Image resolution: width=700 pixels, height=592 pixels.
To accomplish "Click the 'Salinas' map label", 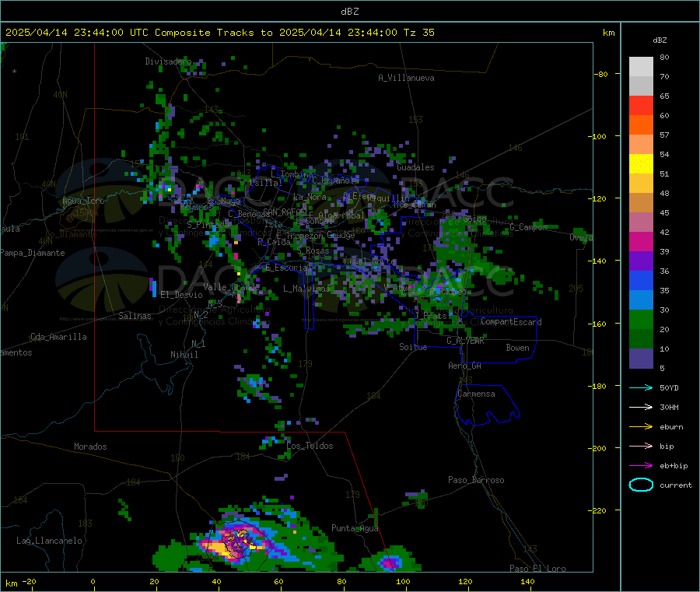I will click(135, 316).
